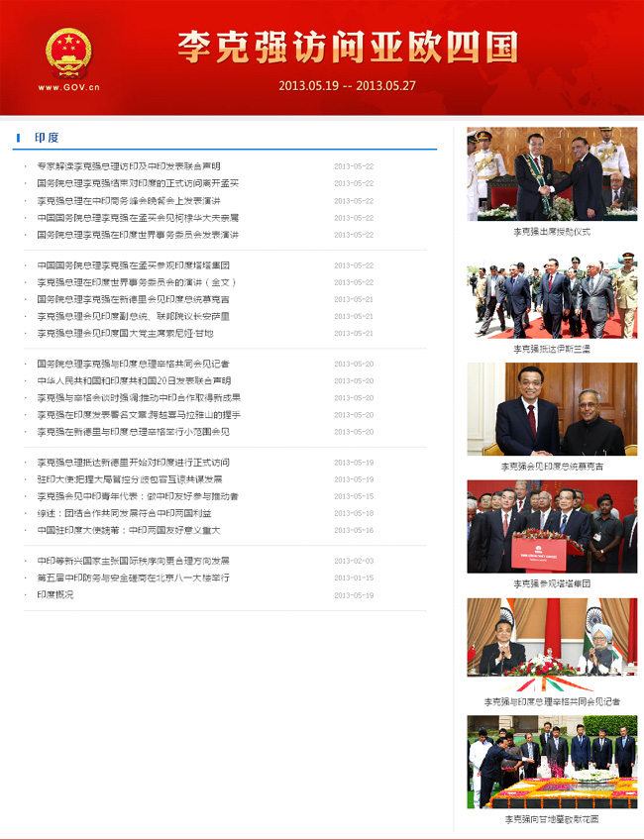This screenshot has height=840, width=644.
Task: Open 国务院总理李克强在新德里会见印度总统慕克吉
Action: pyautogui.click(x=134, y=299)
